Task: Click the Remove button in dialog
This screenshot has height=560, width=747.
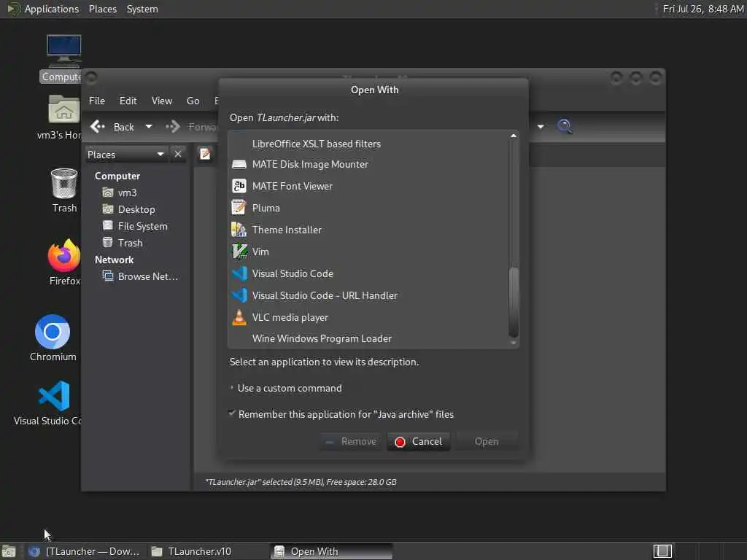Action: 351,441
